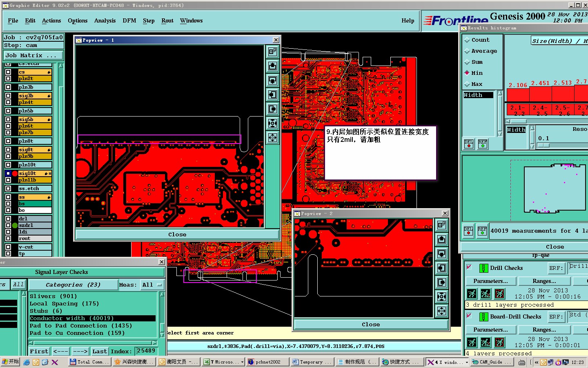The height and width of the screenshot is (368, 588).
Task: Click DEL icon next to measurements text
Action: (x=468, y=231)
